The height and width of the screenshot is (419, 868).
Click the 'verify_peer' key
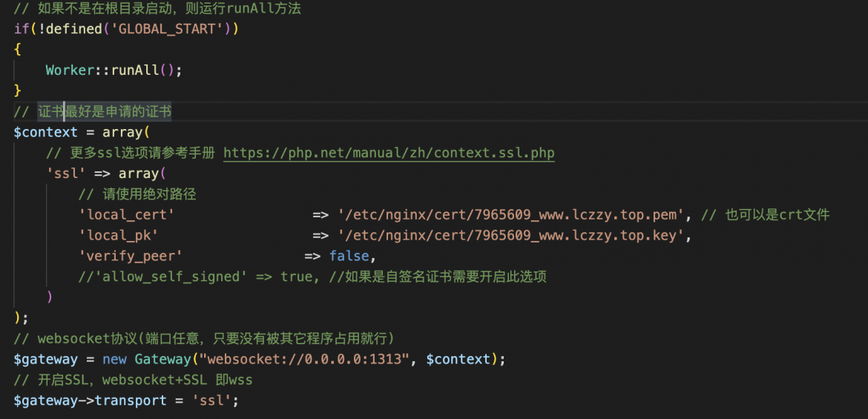coord(131,256)
